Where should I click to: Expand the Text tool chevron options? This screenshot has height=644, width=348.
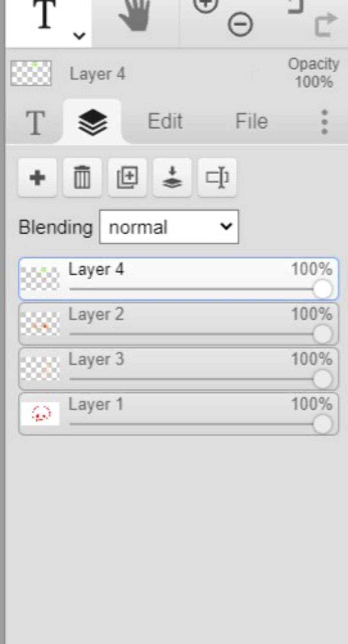[x=79, y=35]
